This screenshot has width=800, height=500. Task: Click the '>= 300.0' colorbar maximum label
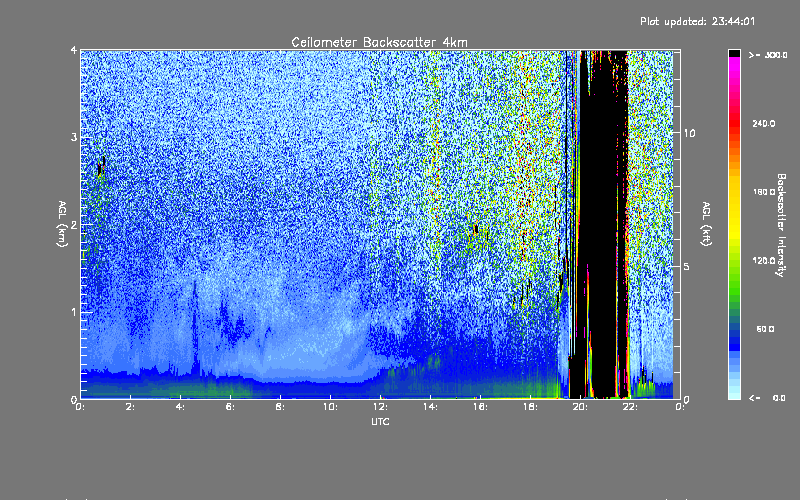(768, 55)
